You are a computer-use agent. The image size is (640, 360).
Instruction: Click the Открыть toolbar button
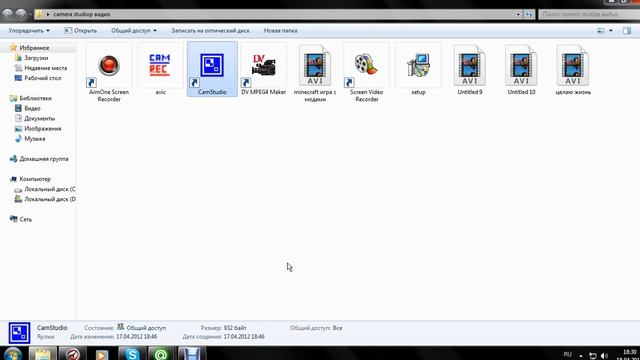click(x=81, y=31)
